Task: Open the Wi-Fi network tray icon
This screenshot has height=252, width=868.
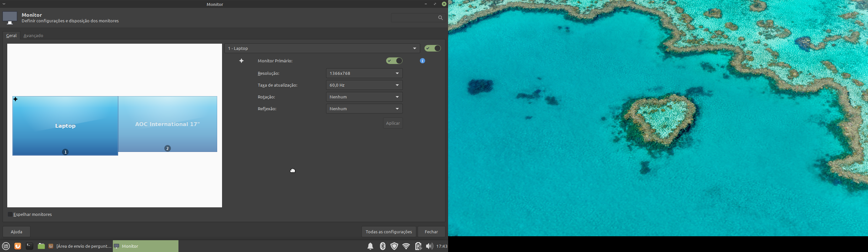Action: (x=406, y=246)
